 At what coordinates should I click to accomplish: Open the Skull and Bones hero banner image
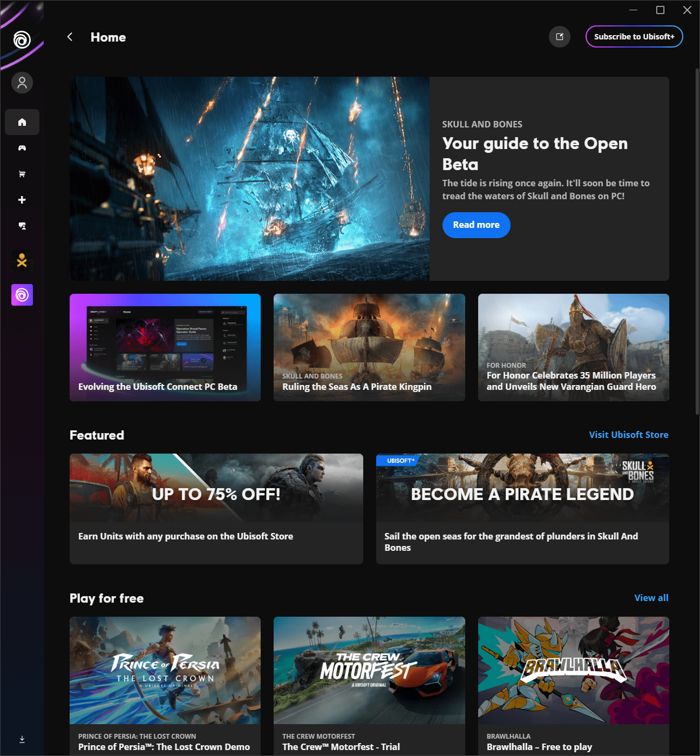tap(249, 179)
